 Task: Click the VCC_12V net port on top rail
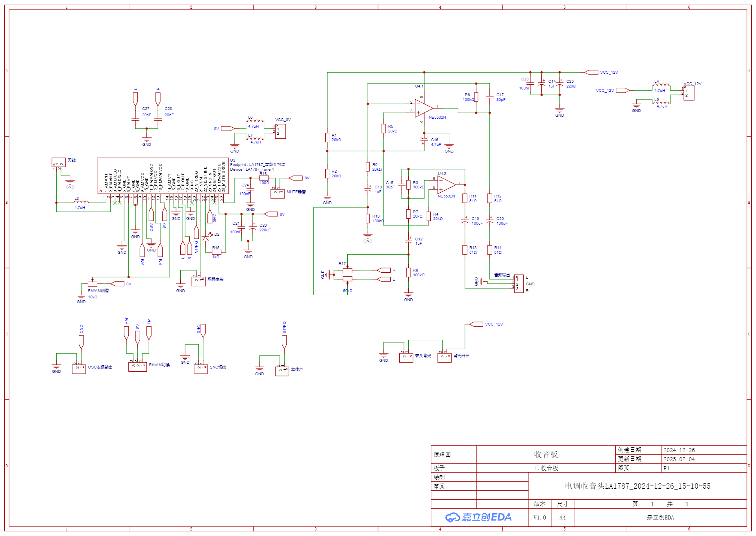591,72
